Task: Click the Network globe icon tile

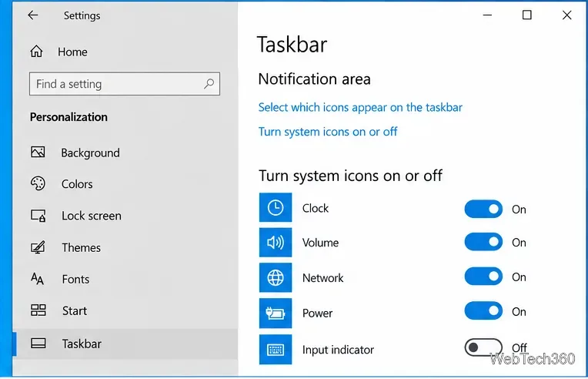Action: click(276, 277)
